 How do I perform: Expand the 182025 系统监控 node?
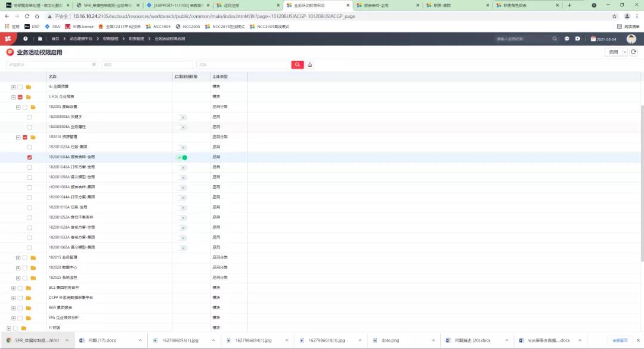point(18,278)
